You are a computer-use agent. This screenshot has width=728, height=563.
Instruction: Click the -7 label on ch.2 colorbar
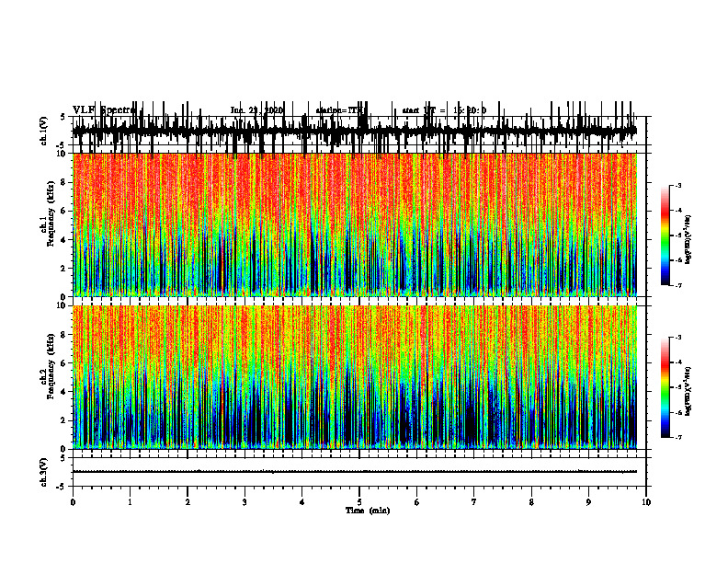tap(678, 437)
